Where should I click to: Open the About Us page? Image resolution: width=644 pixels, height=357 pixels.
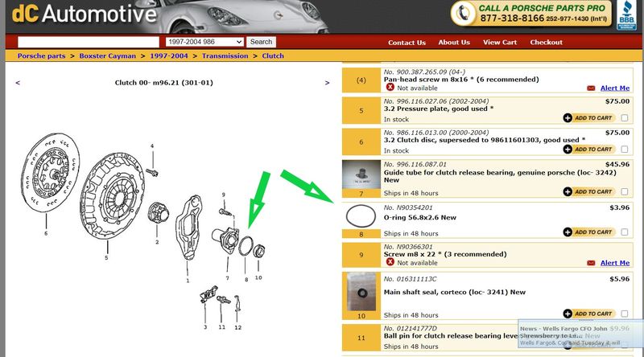click(454, 43)
